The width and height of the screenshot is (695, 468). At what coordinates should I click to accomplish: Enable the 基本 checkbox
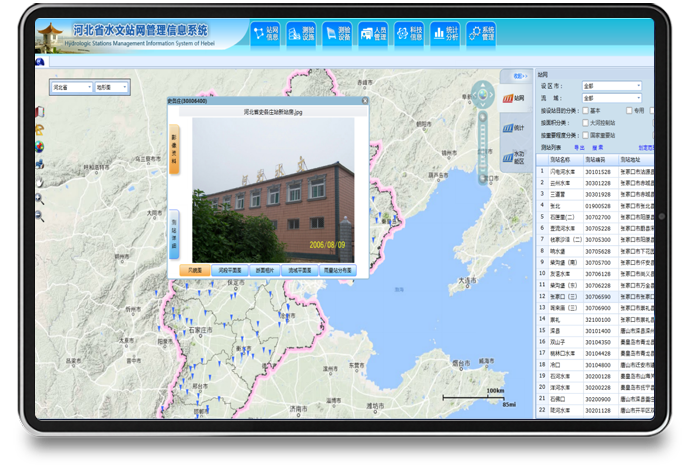pos(587,110)
